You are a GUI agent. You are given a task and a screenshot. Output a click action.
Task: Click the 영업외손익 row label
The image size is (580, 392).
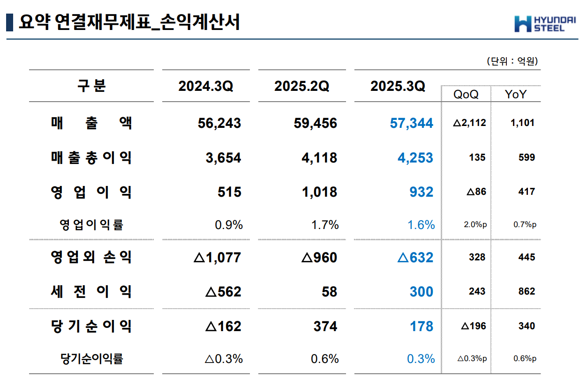point(91,257)
